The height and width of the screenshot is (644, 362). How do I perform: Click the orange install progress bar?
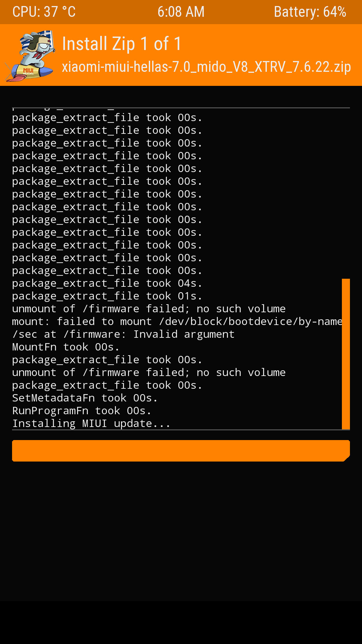point(181,450)
